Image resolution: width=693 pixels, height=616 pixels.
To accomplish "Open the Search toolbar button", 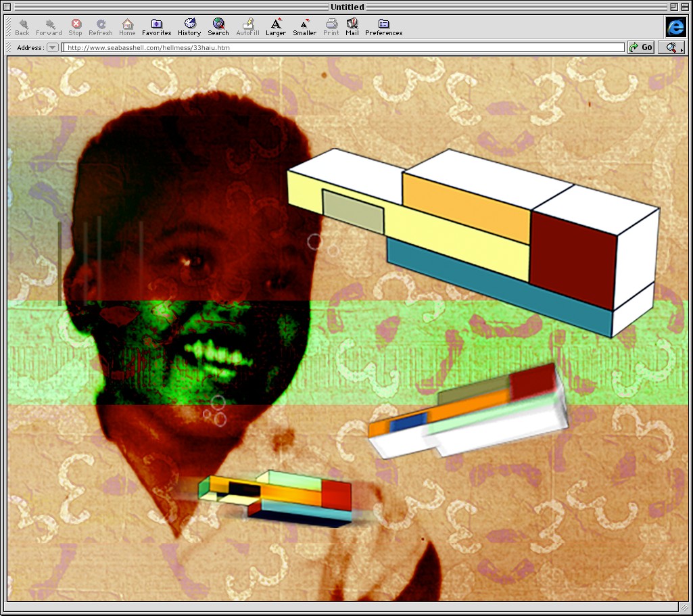I will pos(218,27).
